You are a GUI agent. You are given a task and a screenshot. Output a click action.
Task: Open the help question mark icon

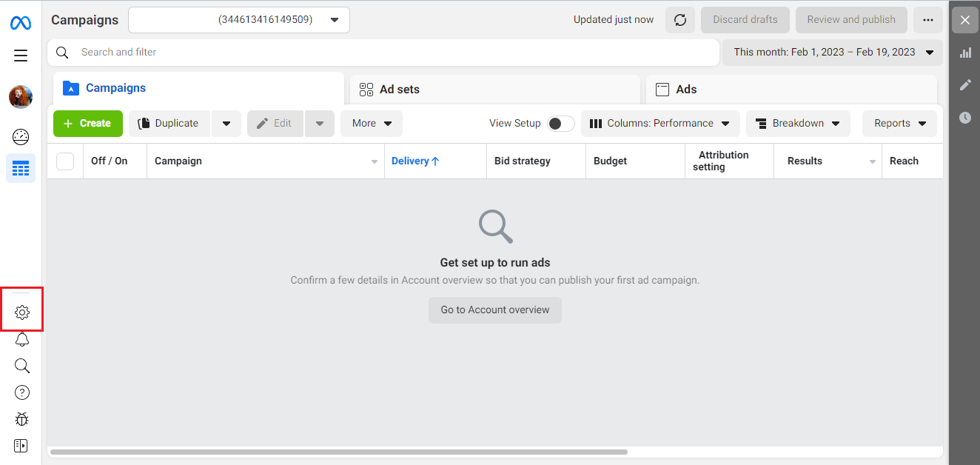[x=22, y=392]
